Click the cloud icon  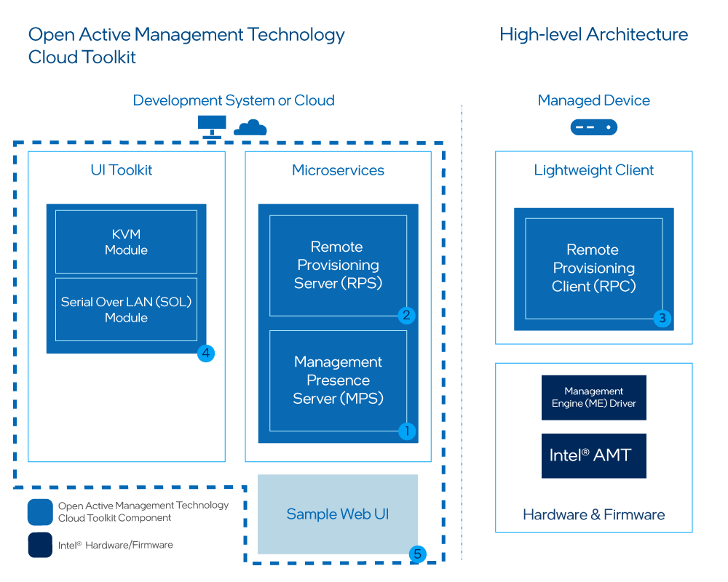click(250, 127)
